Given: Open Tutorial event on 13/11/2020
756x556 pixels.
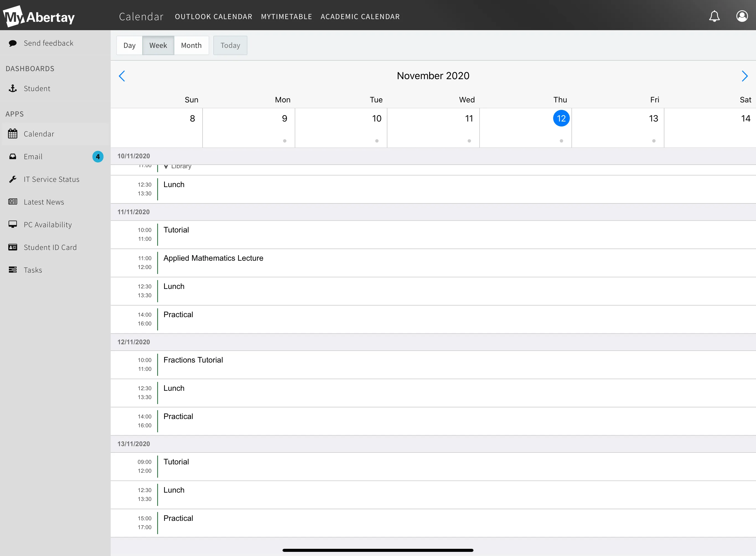Looking at the screenshot, I should [x=433, y=467].
